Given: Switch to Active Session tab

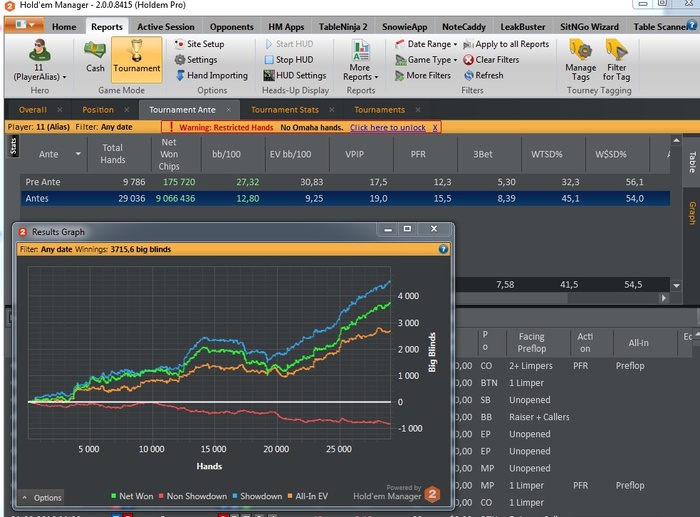Looking at the screenshot, I should tap(166, 27).
